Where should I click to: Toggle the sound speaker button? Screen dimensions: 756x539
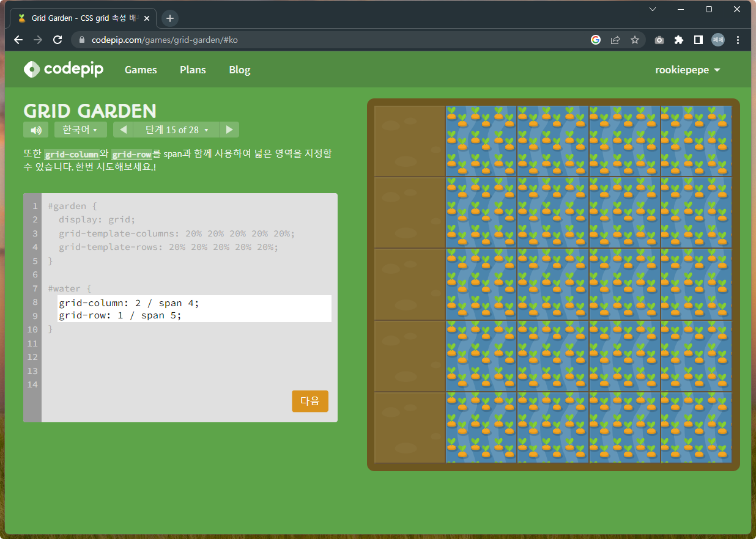[35, 130]
